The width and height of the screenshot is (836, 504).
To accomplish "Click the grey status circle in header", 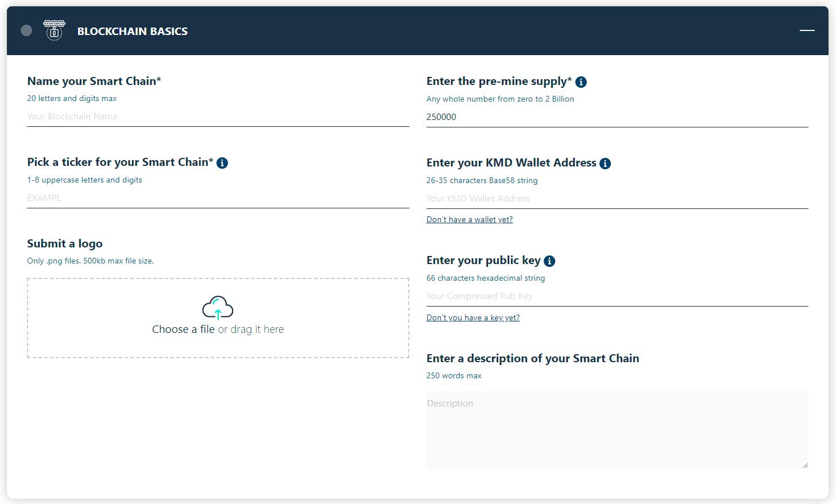I will (x=26, y=30).
